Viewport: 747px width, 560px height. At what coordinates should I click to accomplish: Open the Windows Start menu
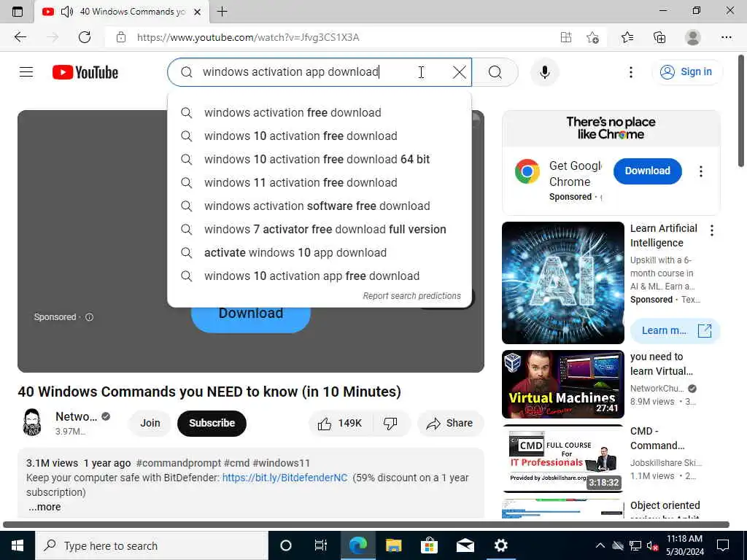click(x=18, y=545)
